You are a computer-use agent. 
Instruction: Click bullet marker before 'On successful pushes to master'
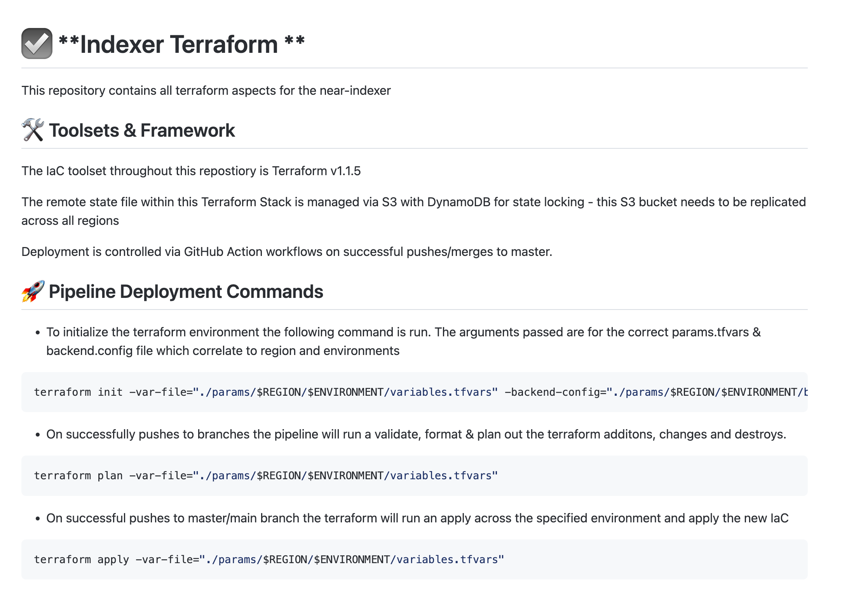[38, 518]
